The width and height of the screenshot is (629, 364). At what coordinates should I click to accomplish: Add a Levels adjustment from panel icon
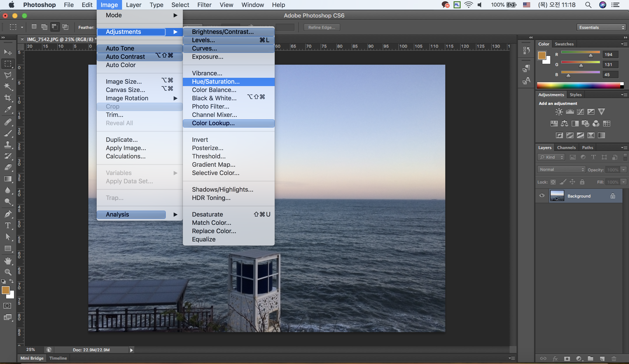(x=570, y=112)
